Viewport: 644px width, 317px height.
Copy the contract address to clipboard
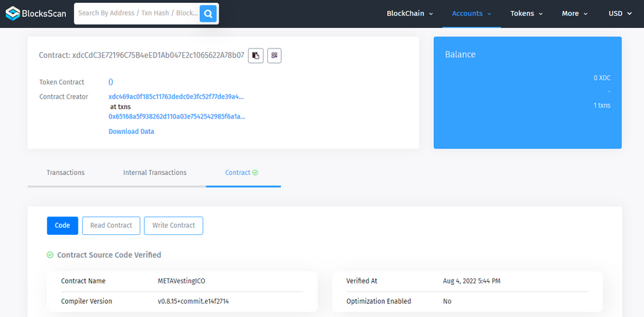click(255, 56)
